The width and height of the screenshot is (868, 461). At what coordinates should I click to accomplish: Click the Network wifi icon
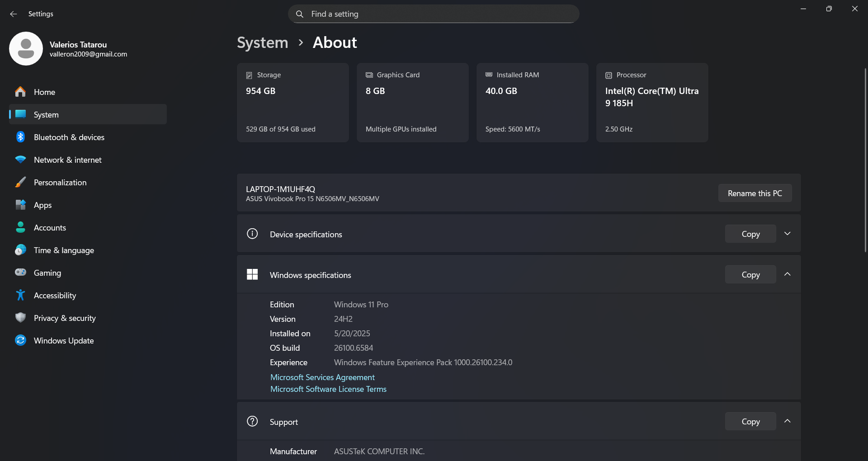[20, 160]
